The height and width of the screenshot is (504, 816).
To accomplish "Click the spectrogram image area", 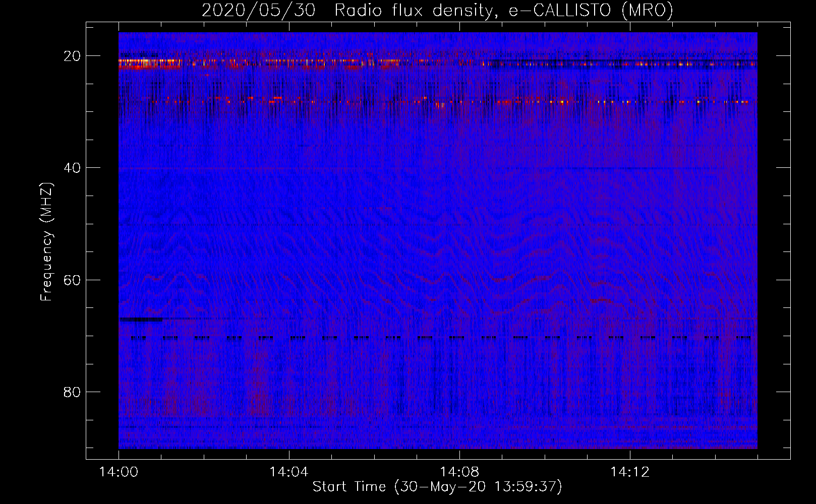I will pos(438,240).
